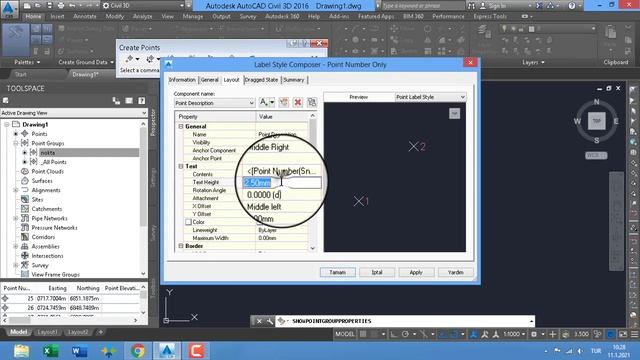The image size is (640, 360).
Task: Open the Survey ribbon tab
Action: 248,16
